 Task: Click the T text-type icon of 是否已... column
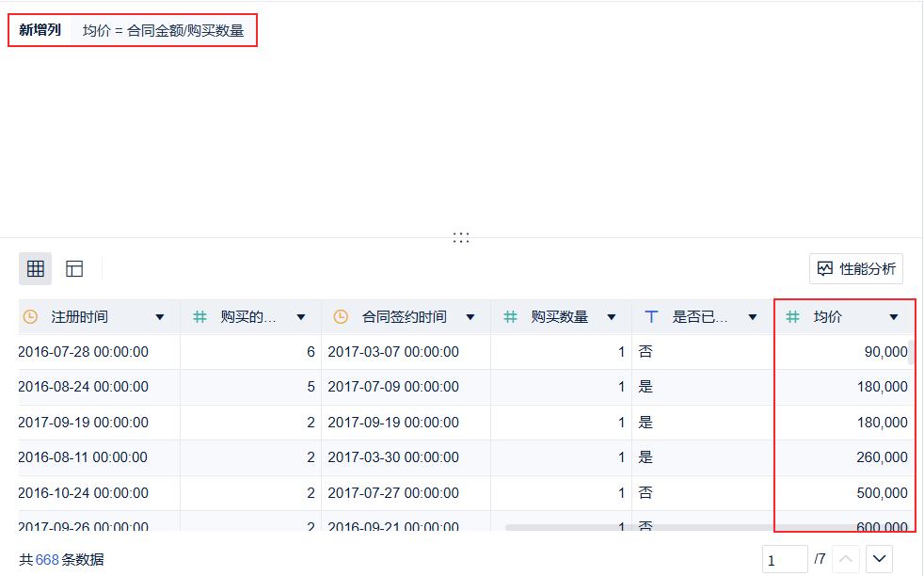[651, 317]
